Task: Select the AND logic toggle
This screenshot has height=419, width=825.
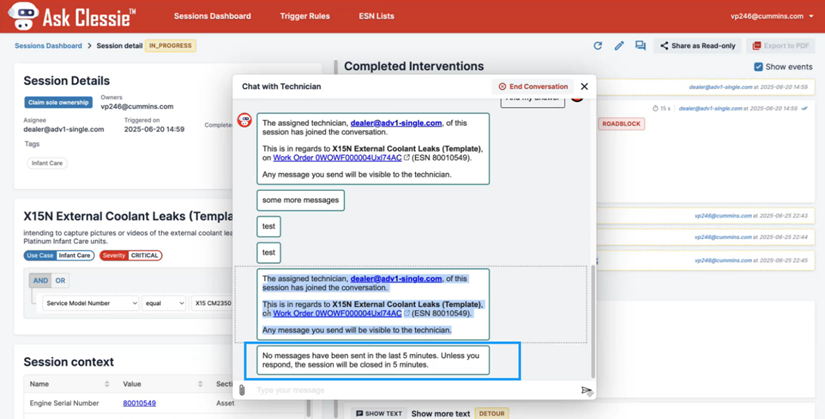Action: 41,281
